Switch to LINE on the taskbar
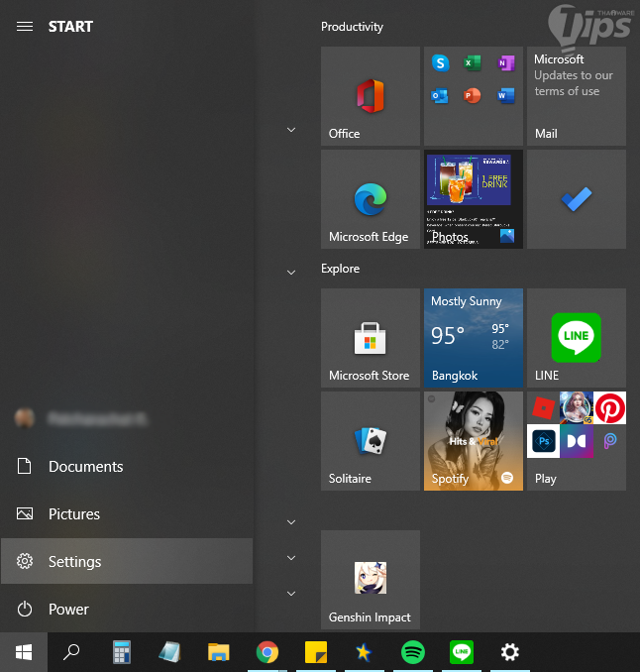 [462, 652]
